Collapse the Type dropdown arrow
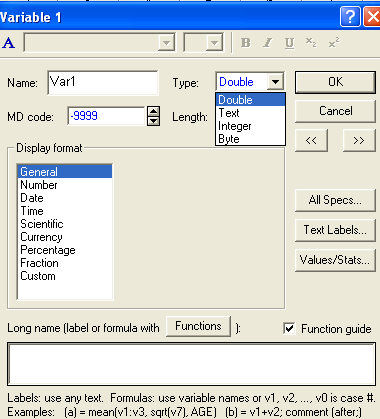 (275, 82)
